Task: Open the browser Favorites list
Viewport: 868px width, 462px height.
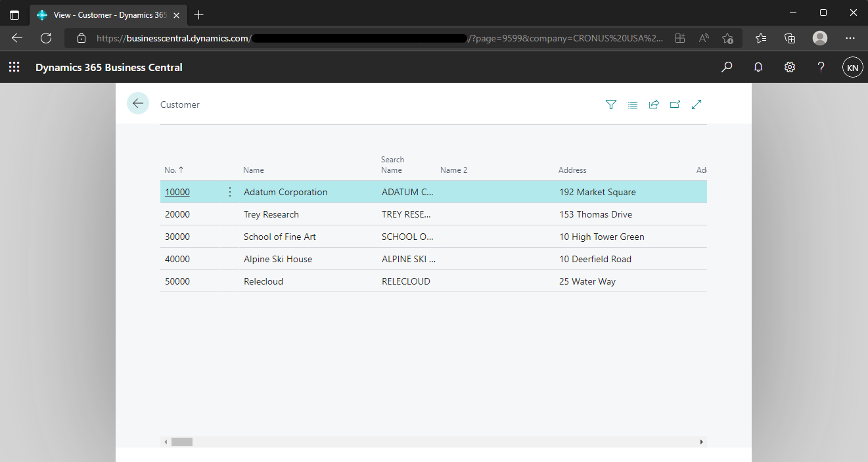Action: 761,38
